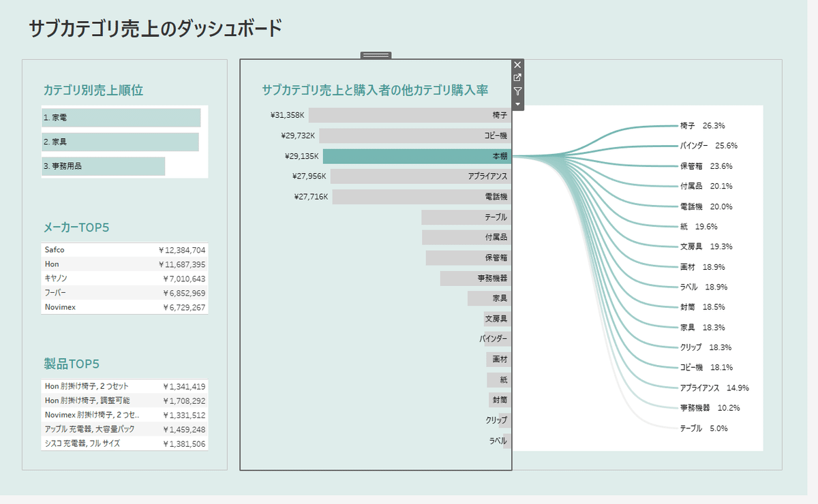The image size is (818, 504).
Task: Click the バインダー 25.6% label
Action: pos(708,146)
